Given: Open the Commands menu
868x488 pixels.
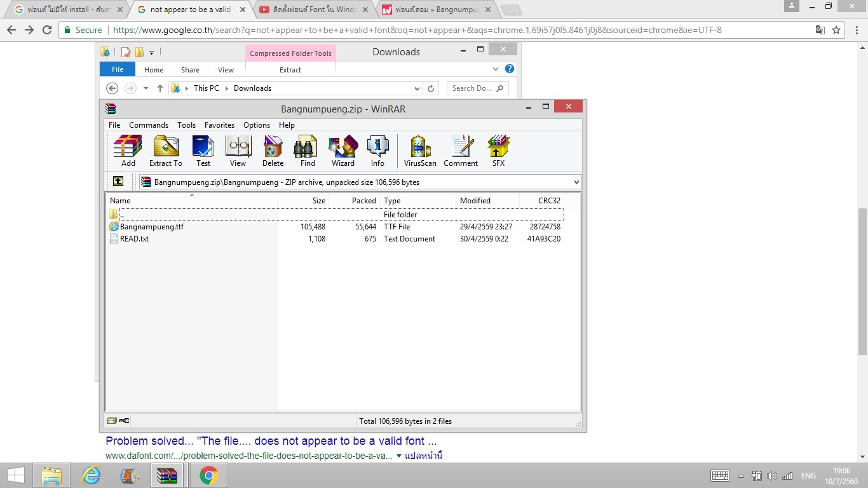Looking at the screenshot, I should pyautogui.click(x=149, y=125).
